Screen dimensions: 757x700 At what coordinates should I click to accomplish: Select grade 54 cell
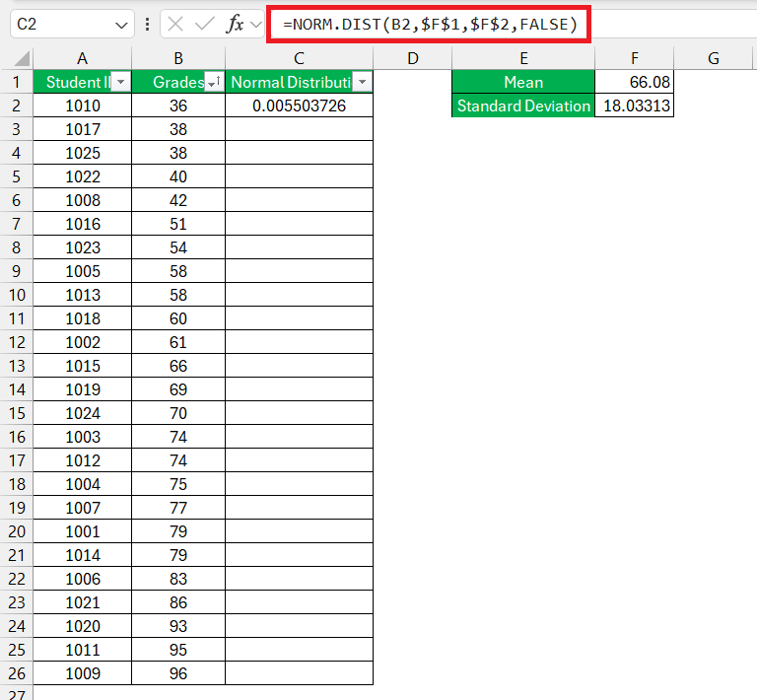(x=178, y=247)
